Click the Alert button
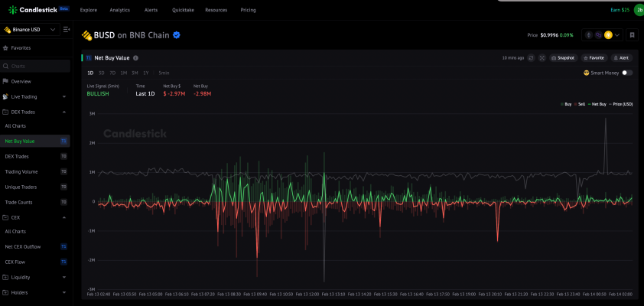This screenshot has height=306, width=644. coord(621,58)
